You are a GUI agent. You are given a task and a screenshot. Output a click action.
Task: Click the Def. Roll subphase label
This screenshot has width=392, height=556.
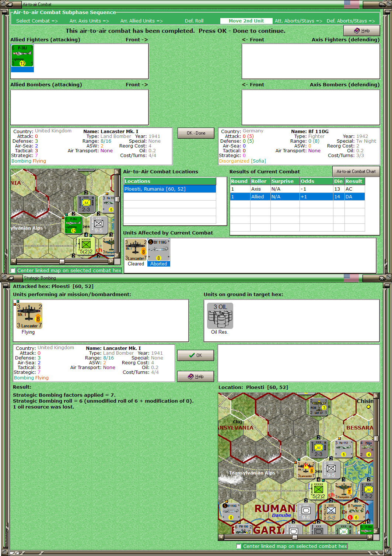[194, 21]
